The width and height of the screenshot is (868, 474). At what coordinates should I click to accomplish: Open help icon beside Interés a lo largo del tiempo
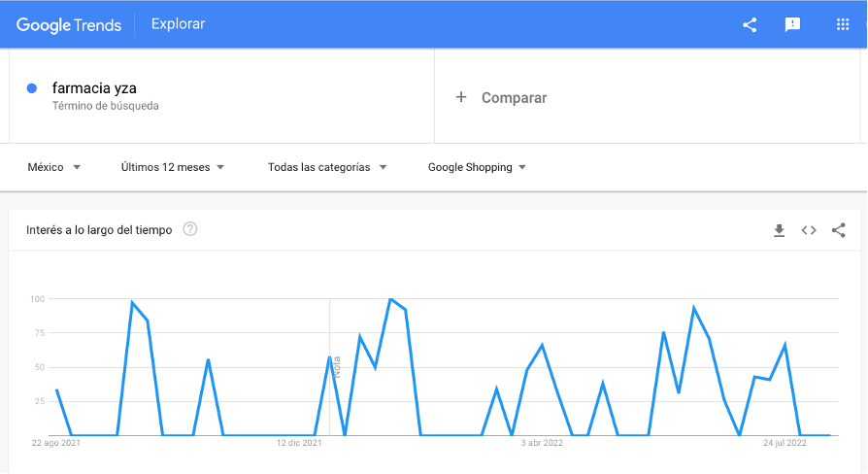(190, 229)
